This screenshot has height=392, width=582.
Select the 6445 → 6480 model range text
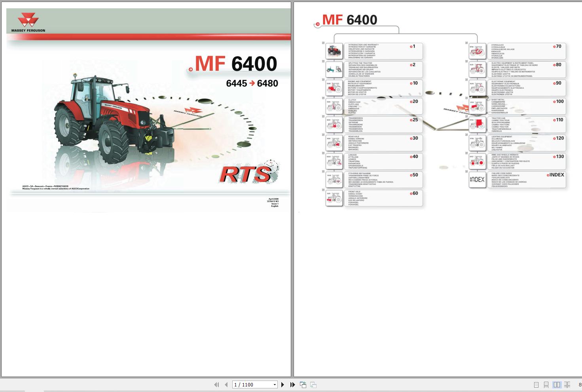click(252, 83)
